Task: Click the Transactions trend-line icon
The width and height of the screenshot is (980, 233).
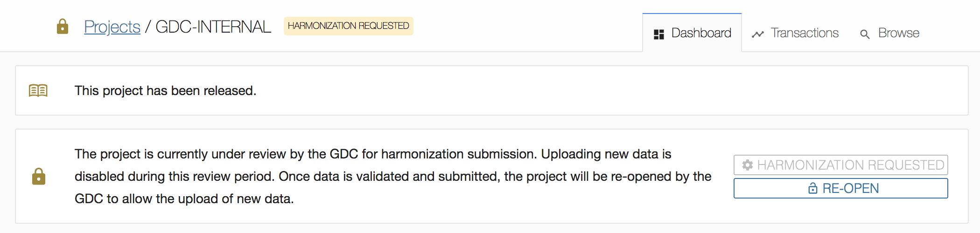Action: [758, 34]
